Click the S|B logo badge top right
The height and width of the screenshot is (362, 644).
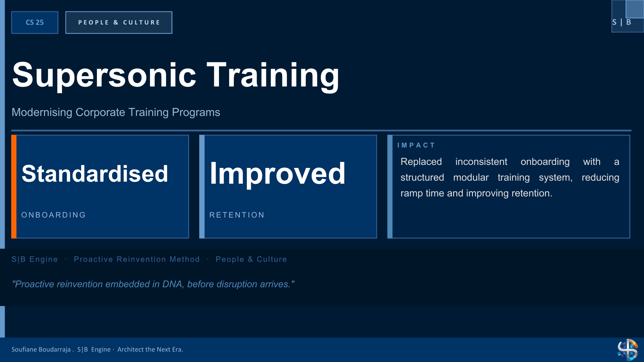pyautogui.click(x=628, y=16)
